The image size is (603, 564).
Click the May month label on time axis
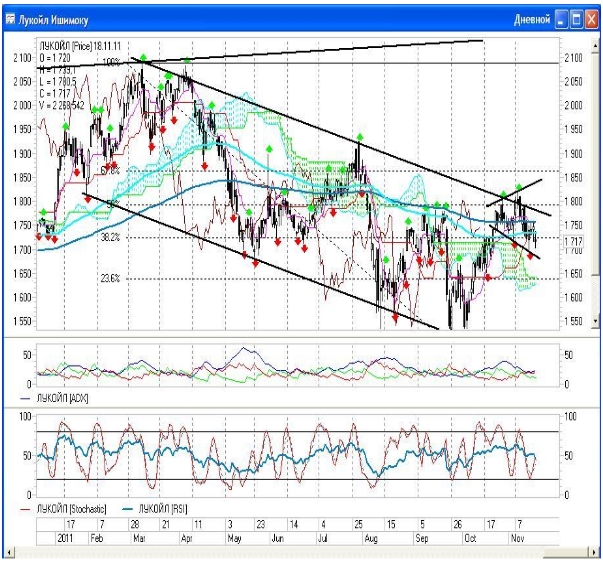pos(234,538)
